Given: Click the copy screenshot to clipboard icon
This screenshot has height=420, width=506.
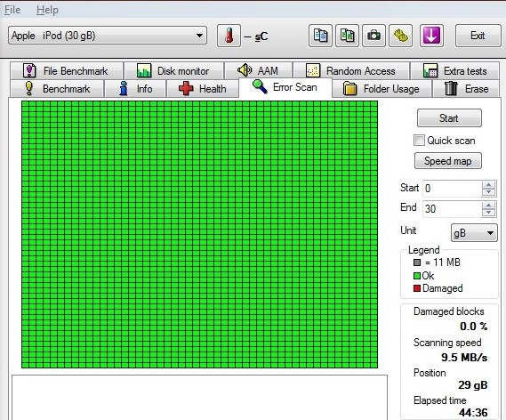Looking at the screenshot, I should [347, 36].
